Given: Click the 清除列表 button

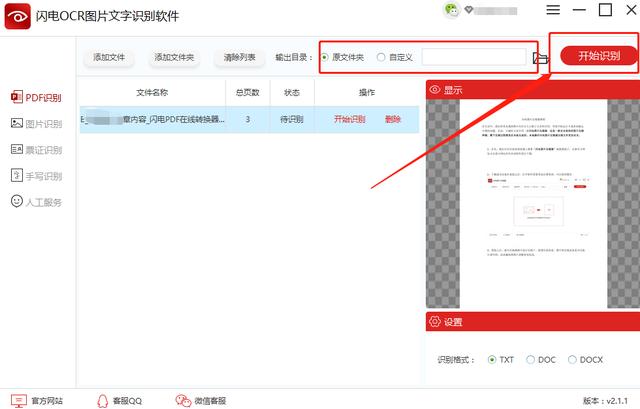Looking at the screenshot, I should (239, 57).
